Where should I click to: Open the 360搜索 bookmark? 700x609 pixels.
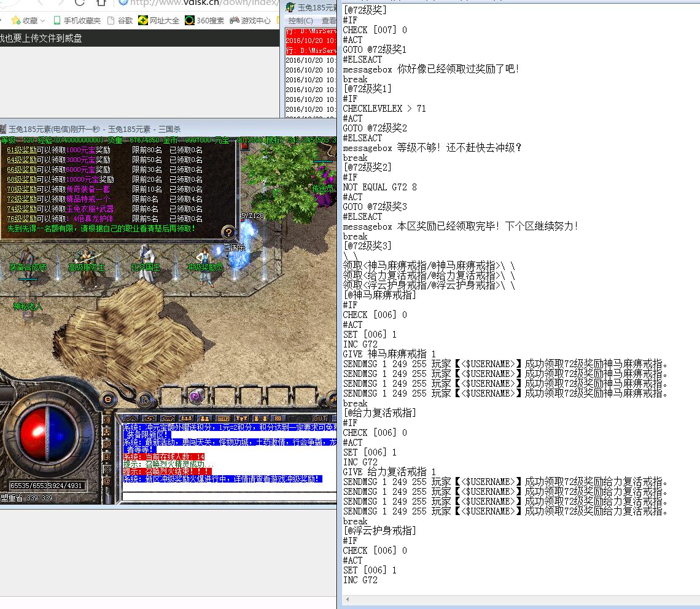(204, 20)
